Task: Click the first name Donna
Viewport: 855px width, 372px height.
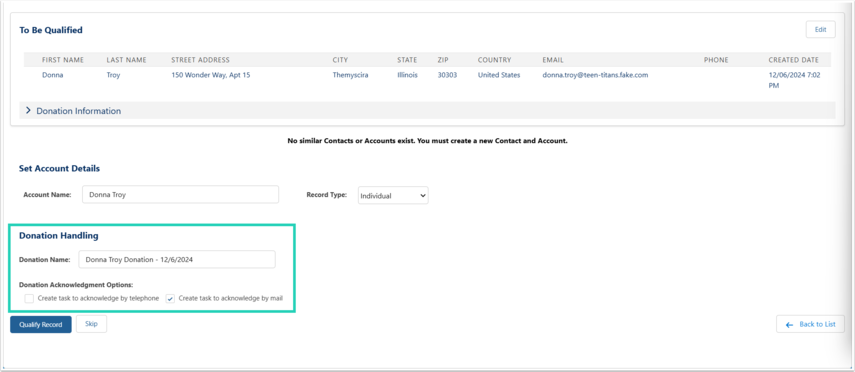Action: (52, 75)
